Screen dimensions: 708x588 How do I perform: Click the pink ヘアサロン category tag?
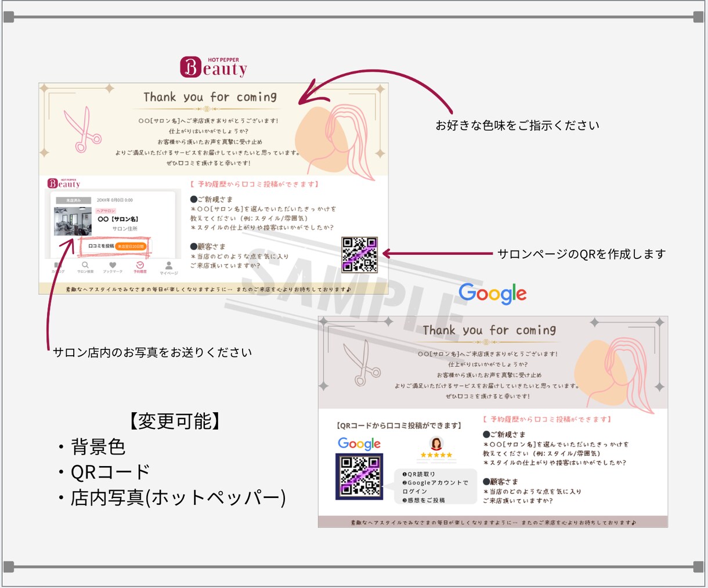point(106,211)
